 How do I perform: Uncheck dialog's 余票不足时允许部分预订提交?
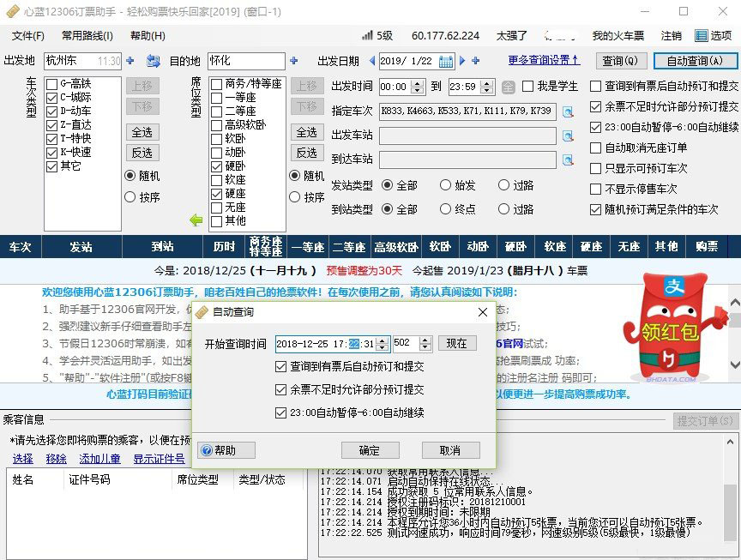click(280, 389)
